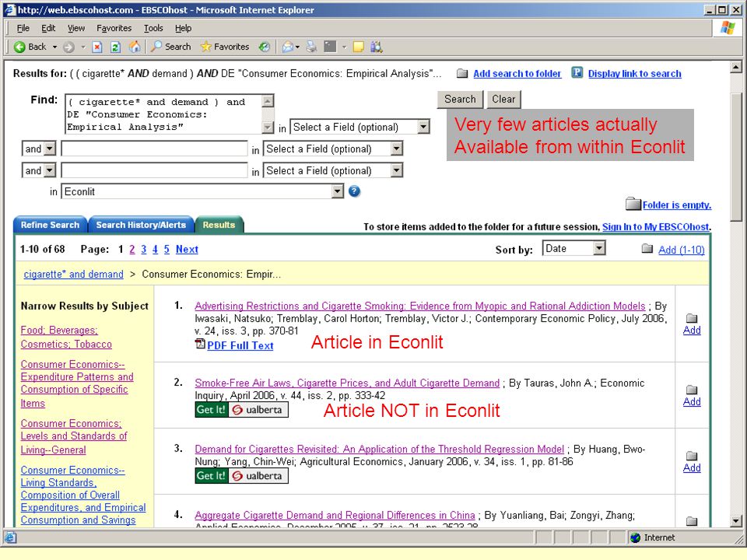Click folder icon for article 1 Add
This screenshot has width=747, height=560.
tap(692, 318)
